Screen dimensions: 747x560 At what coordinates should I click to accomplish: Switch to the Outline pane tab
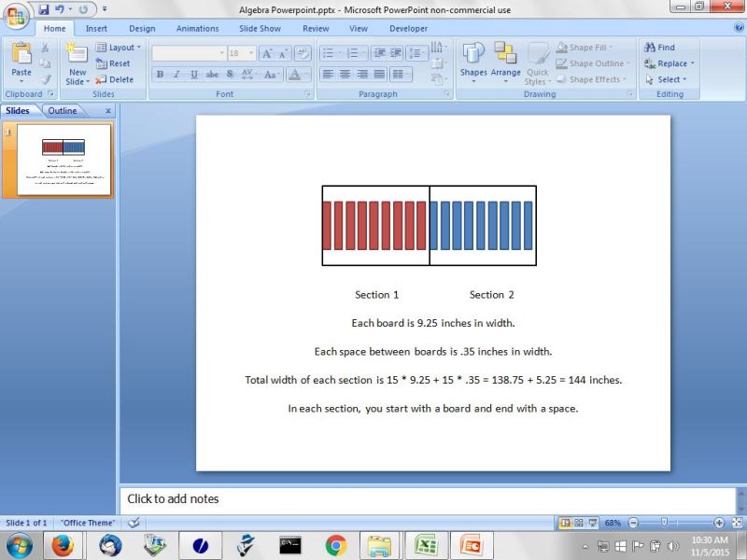[62, 110]
